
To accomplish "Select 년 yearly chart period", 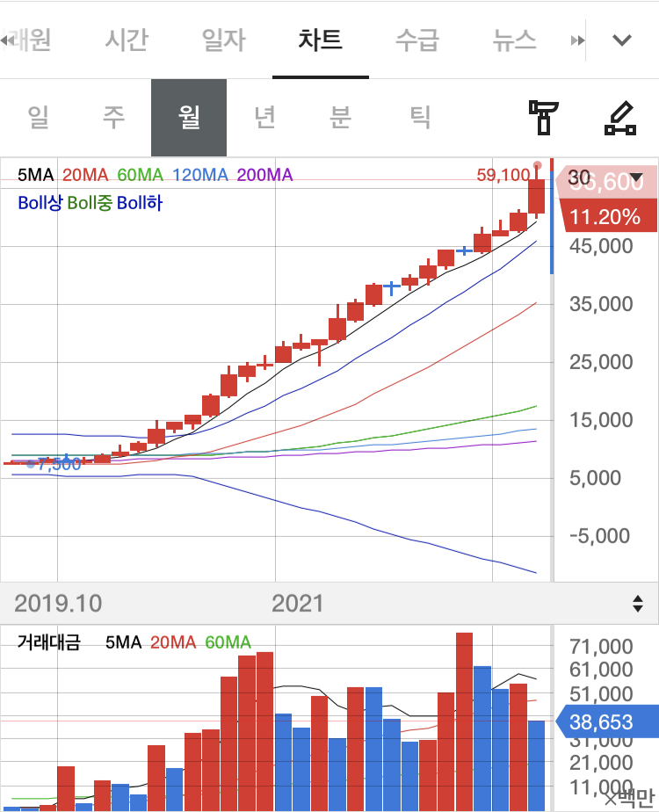I will pyautogui.click(x=264, y=118).
